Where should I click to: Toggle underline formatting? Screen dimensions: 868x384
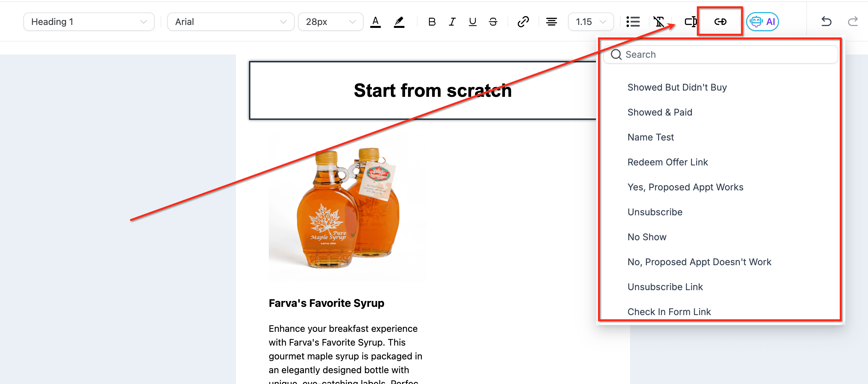click(472, 22)
